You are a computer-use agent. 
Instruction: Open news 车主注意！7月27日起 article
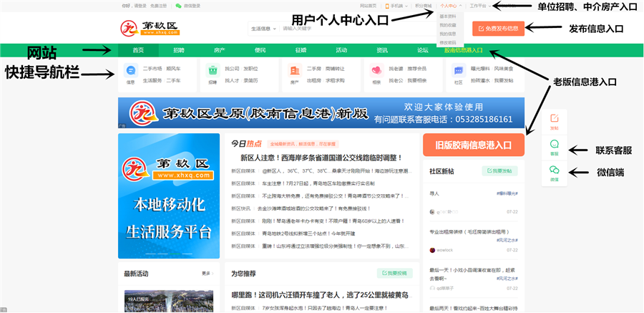coord(318,183)
